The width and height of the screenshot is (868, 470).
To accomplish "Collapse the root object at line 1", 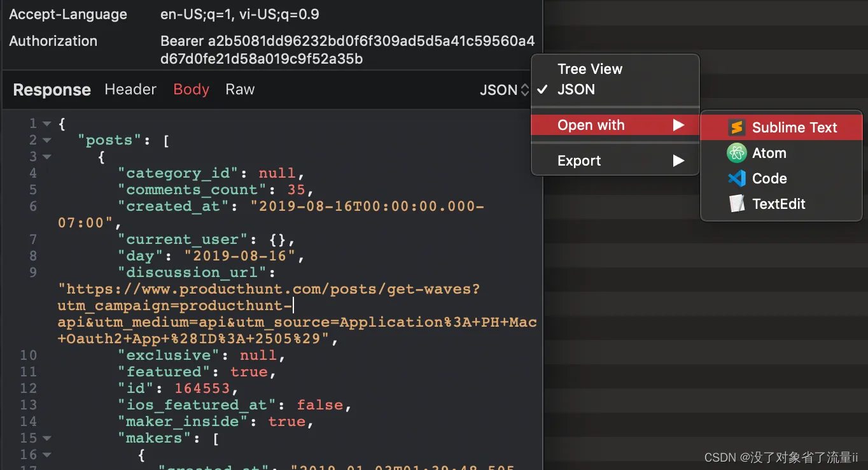I will click(x=46, y=124).
